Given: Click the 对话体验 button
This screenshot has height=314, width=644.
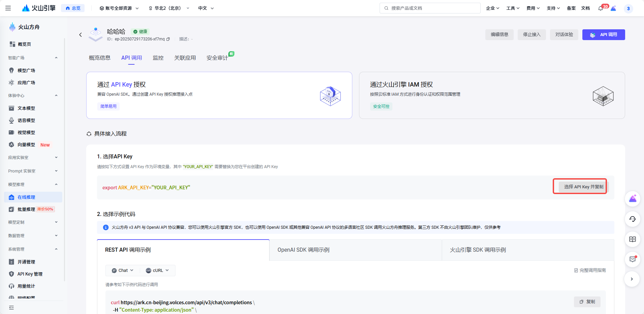Looking at the screenshot, I should 564,35.
